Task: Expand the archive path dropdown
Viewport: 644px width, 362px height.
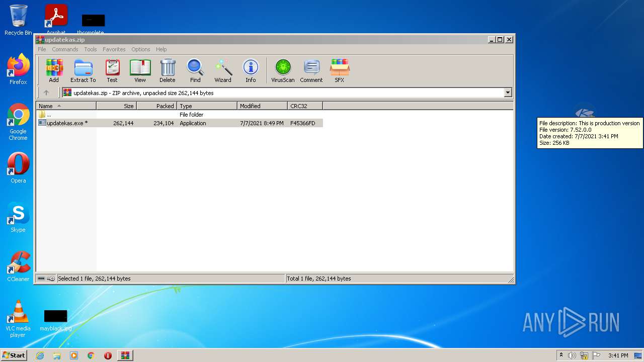Action: 508,93
